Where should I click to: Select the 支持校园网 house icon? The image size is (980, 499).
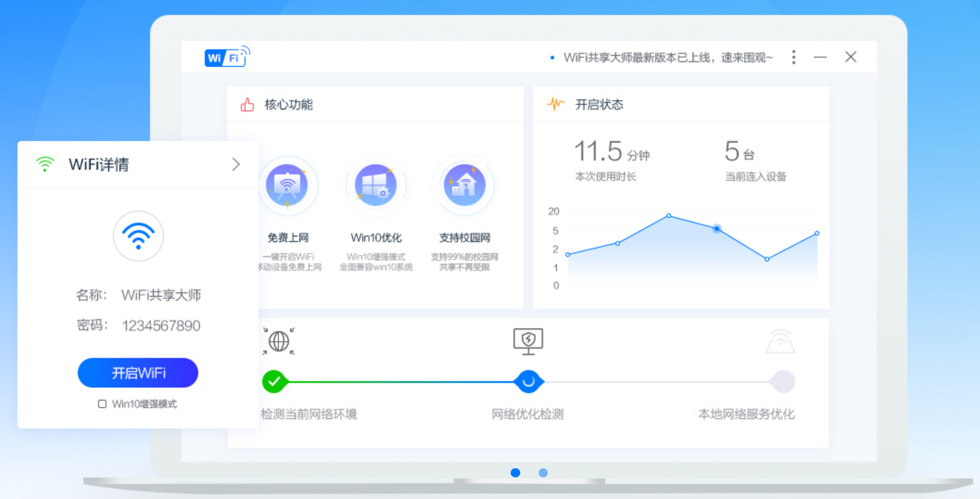point(464,185)
